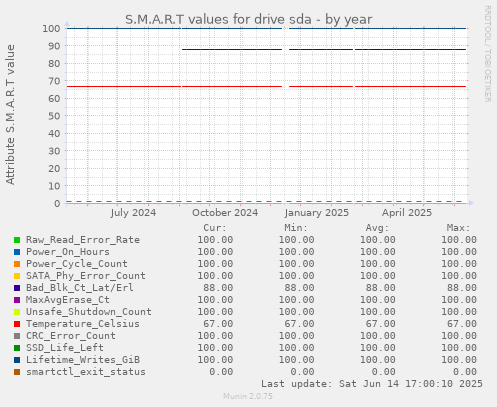Click the Munin 2.0.75 version text
This screenshot has width=497, height=407.
click(x=248, y=396)
